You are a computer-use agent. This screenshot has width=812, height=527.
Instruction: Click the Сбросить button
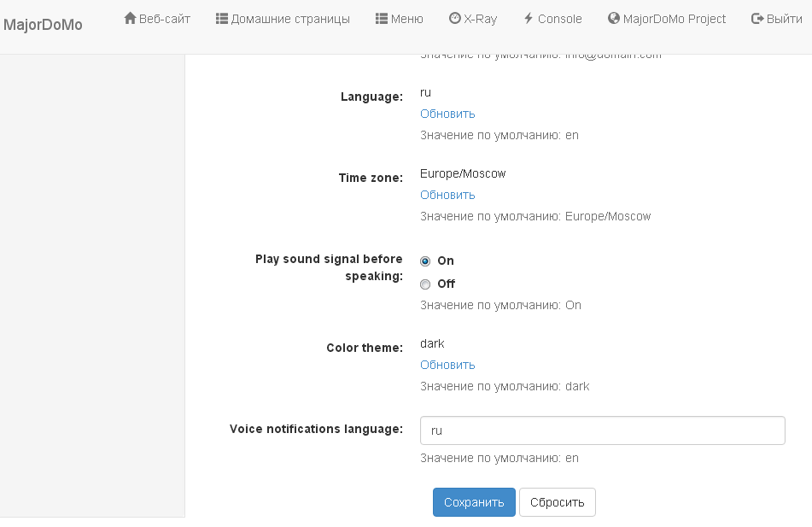(557, 502)
